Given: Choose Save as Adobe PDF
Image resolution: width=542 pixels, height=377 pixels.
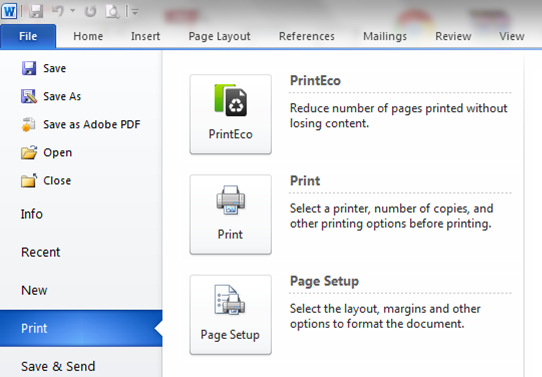Looking at the screenshot, I should [x=81, y=124].
